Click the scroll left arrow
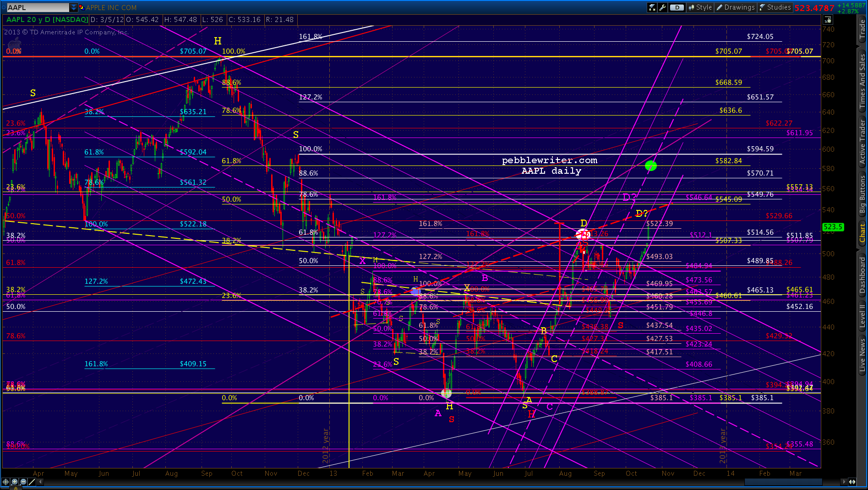 pyautogui.click(x=41, y=482)
